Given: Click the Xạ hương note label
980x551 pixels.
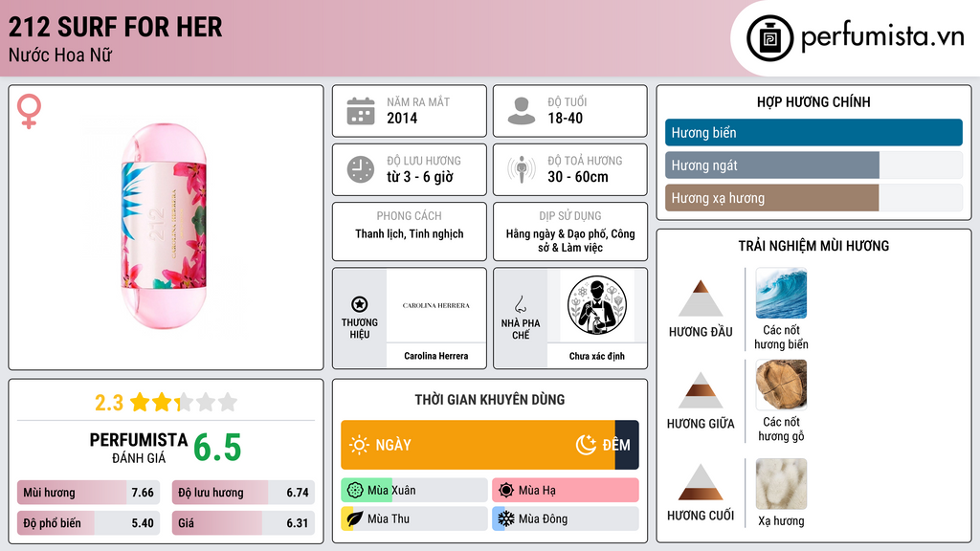Looking at the screenshot, I should pyautogui.click(x=781, y=521).
